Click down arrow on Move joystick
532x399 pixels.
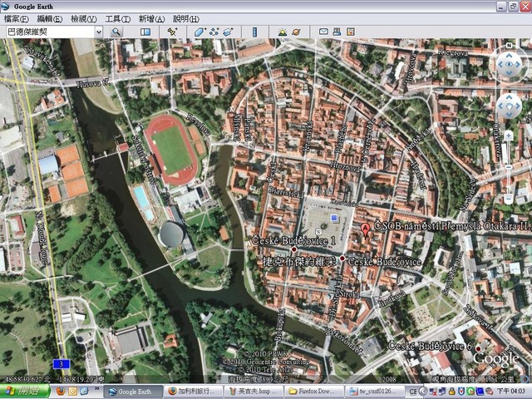509,115
